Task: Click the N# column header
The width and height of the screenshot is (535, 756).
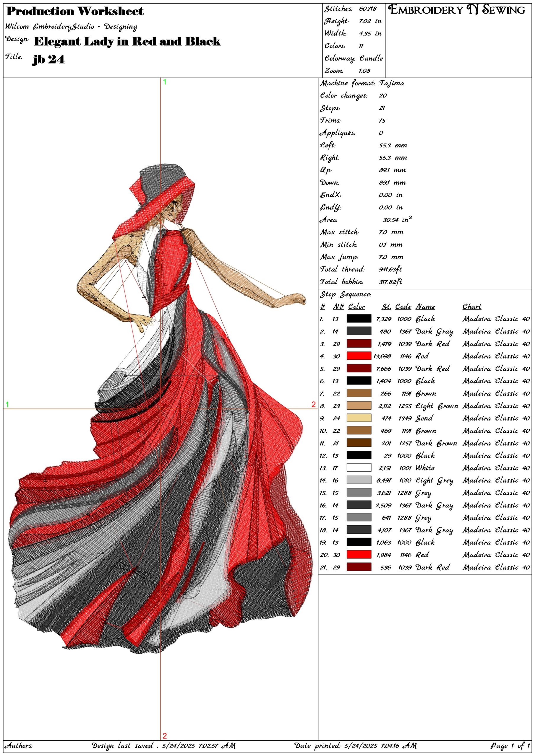Action: 338,307
